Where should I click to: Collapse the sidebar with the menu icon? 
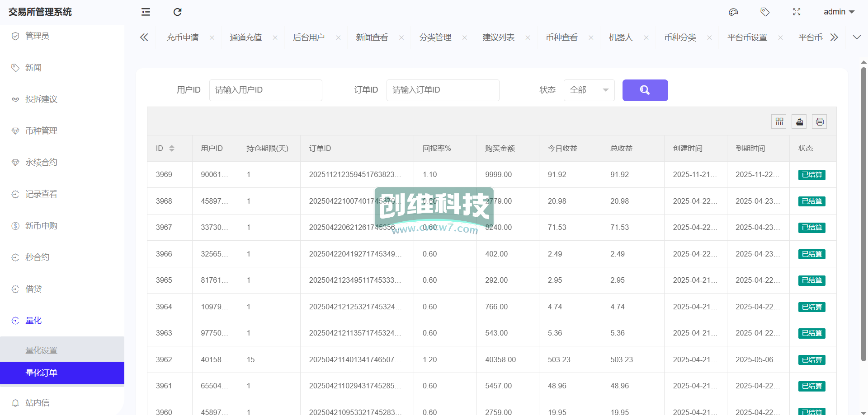tap(146, 12)
